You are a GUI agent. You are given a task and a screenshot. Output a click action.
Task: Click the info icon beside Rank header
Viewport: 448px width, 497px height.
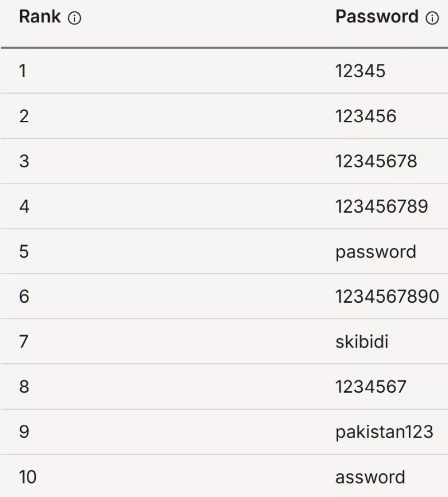(x=74, y=19)
